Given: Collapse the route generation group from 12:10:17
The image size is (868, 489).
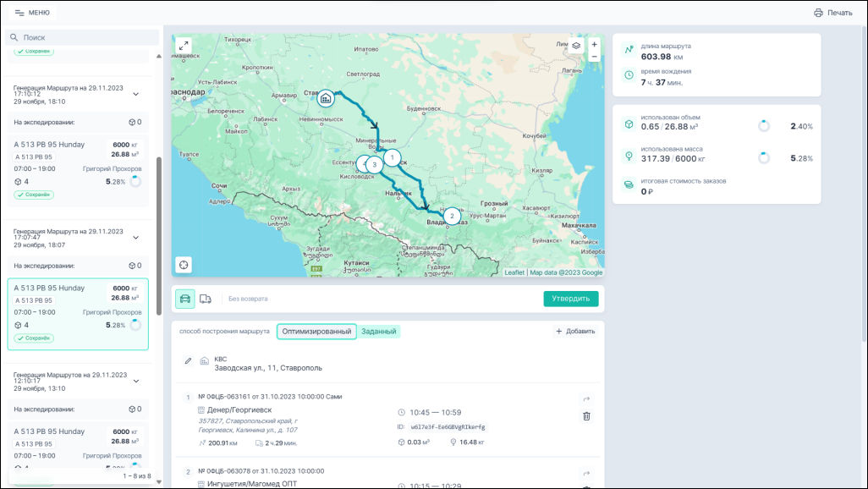Looking at the screenshot, I should tap(135, 382).
